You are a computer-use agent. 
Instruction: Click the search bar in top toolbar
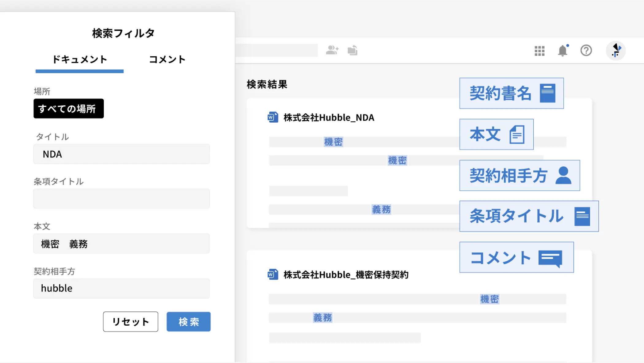click(x=276, y=50)
